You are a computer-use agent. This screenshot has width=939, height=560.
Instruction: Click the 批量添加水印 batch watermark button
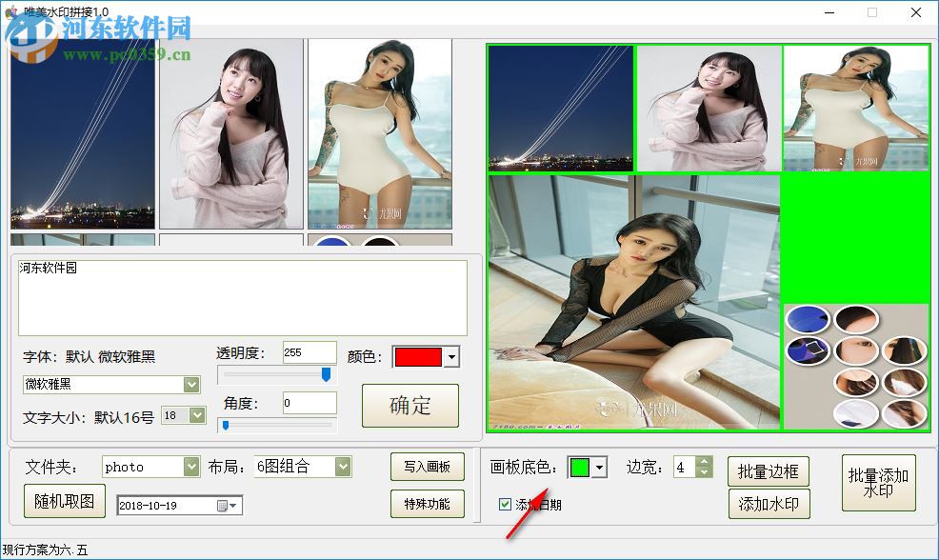878,483
